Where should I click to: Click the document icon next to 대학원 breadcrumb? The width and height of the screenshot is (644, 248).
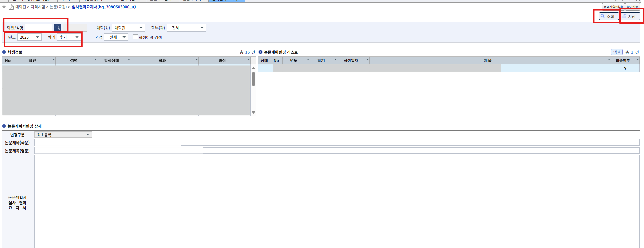click(x=11, y=7)
